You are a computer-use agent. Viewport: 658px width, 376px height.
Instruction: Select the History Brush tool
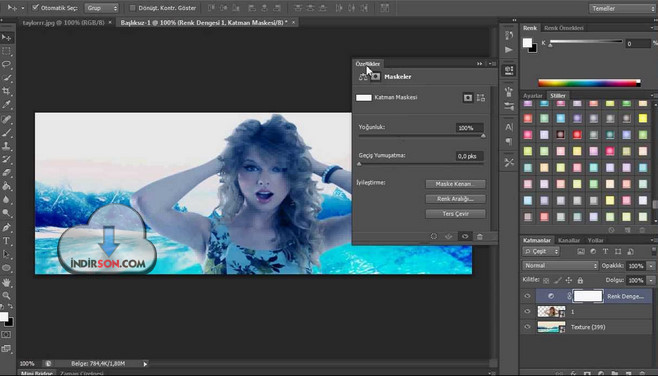point(6,160)
